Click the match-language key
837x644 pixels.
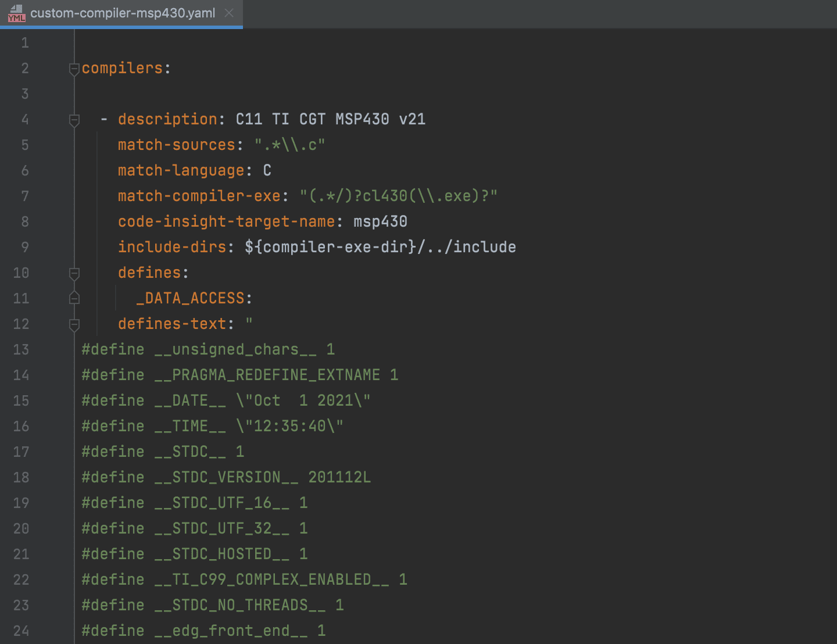[181, 170]
